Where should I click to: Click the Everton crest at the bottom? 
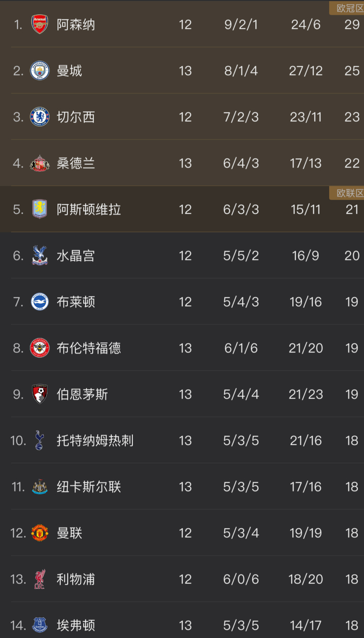pyautogui.click(x=38, y=626)
